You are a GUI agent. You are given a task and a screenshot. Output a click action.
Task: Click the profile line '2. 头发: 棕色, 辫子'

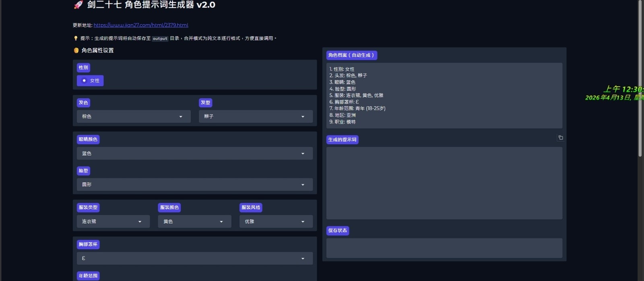click(x=348, y=75)
